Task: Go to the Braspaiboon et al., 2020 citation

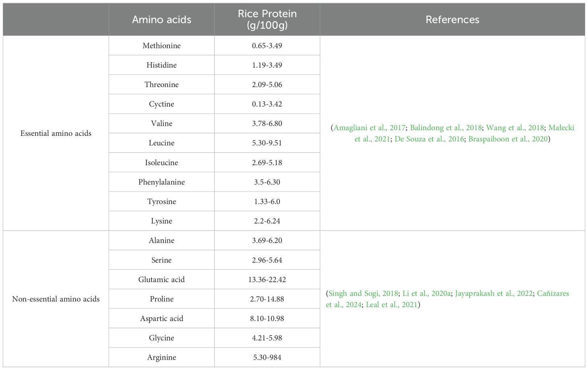Action: tap(508, 139)
